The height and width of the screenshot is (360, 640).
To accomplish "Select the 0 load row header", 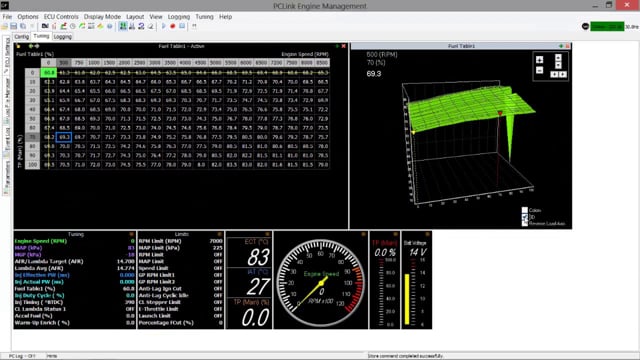I will coord(32,73).
